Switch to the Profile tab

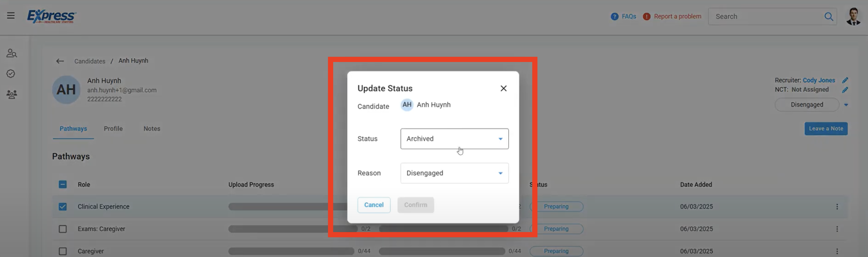[x=113, y=128]
